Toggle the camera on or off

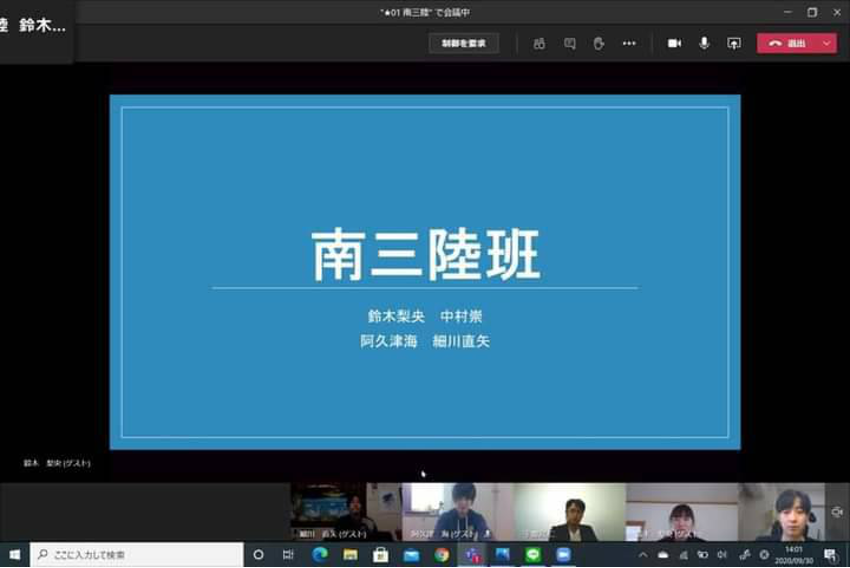click(x=674, y=43)
